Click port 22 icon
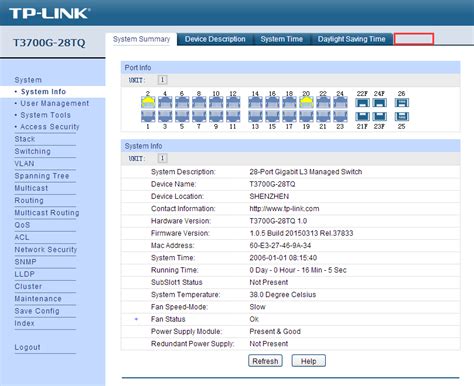This screenshot has height=386, width=474. pos(323,102)
